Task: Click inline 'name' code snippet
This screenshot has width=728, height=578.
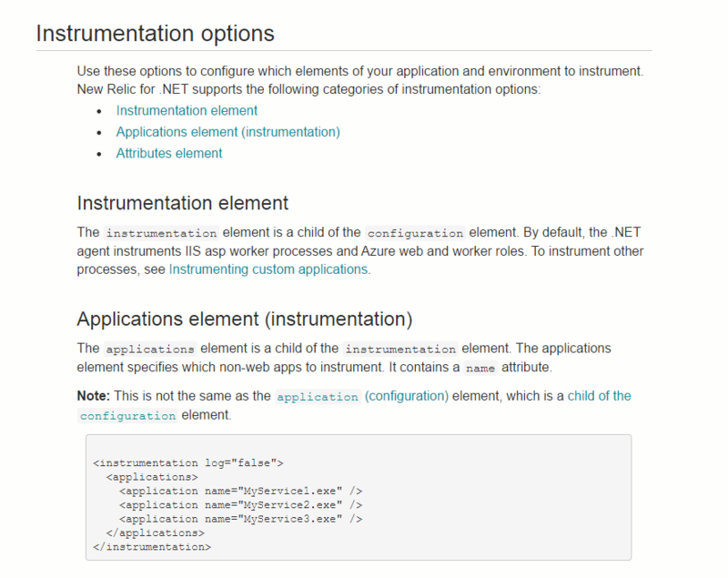Action: [479, 369]
